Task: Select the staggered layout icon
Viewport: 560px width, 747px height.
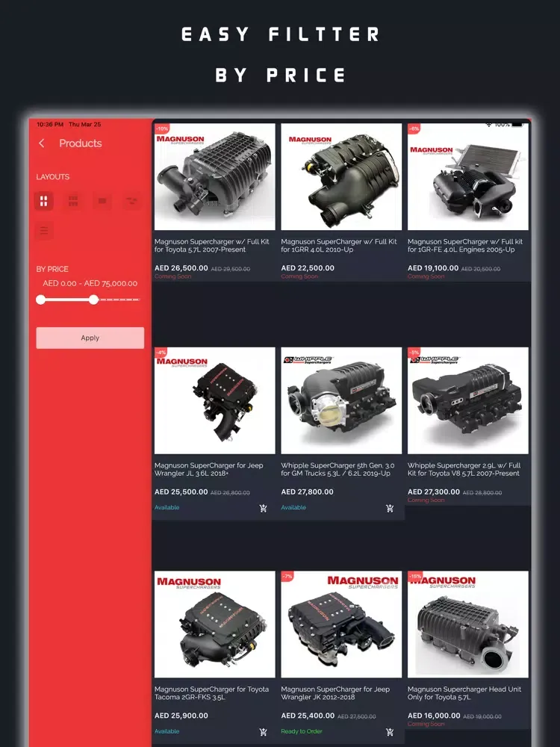Action: pos(131,201)
